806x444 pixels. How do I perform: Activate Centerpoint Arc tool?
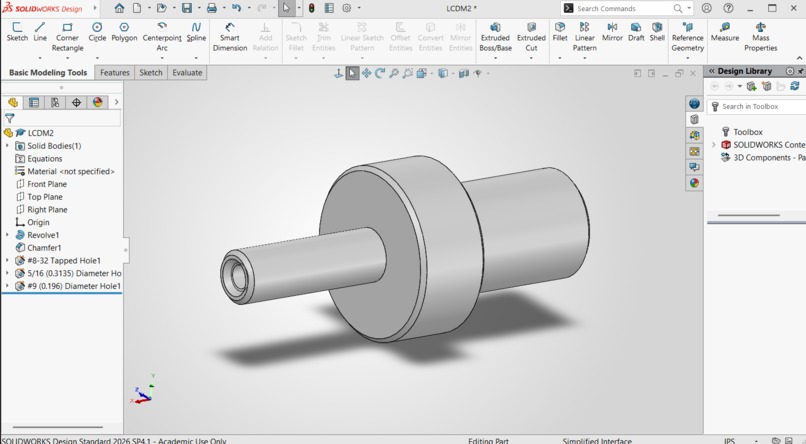click(x=162, y=37)
